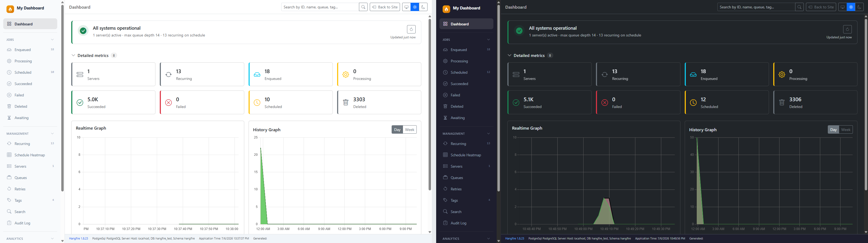Click Back to Site in dark dashboard
Image resolution: width=868 pixels, height=243 pixels.
821,7
